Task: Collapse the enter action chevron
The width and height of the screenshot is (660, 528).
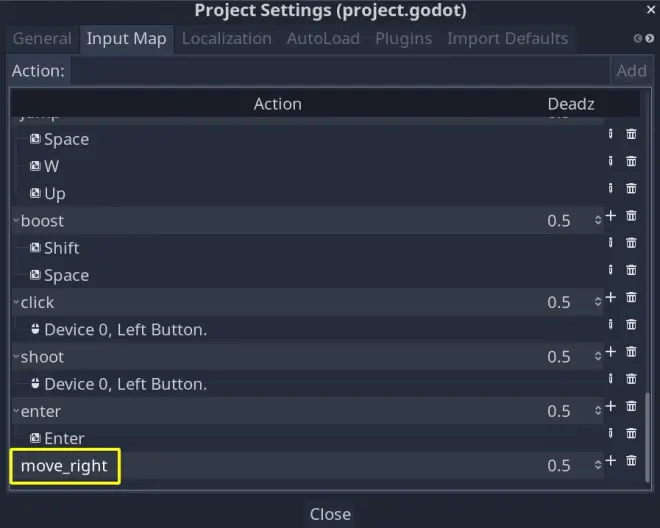Action: coord(16,411)
